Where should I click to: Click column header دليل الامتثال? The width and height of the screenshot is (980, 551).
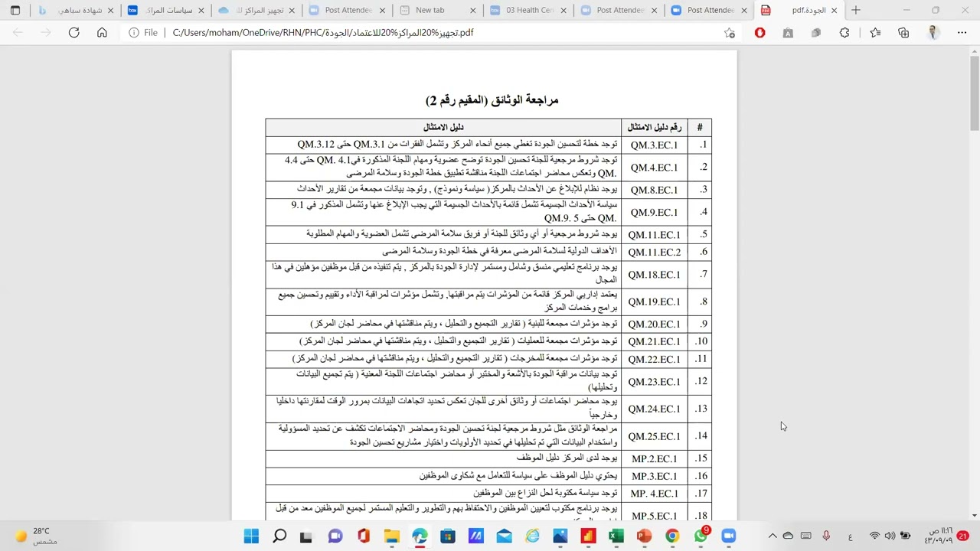click(x=443, y=127)
